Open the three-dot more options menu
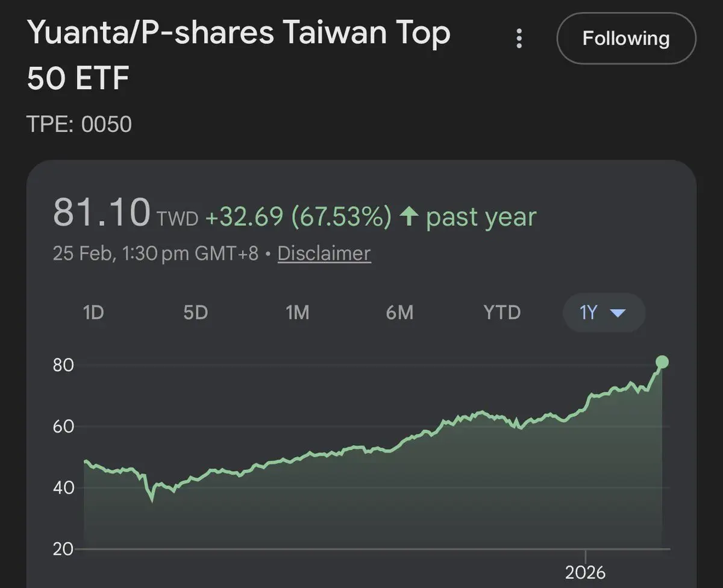Screen dimensions: 723x588 pyautogui.click(x=519, y=39)
